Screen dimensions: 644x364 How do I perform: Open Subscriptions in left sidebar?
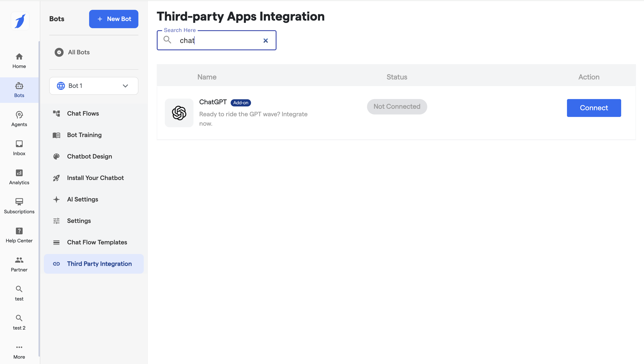point(19,206)
